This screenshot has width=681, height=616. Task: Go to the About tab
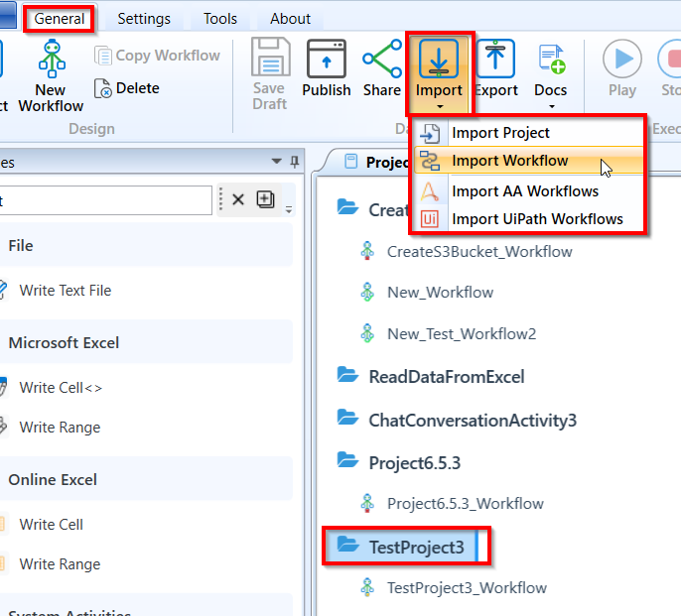(x=290, y=19)
